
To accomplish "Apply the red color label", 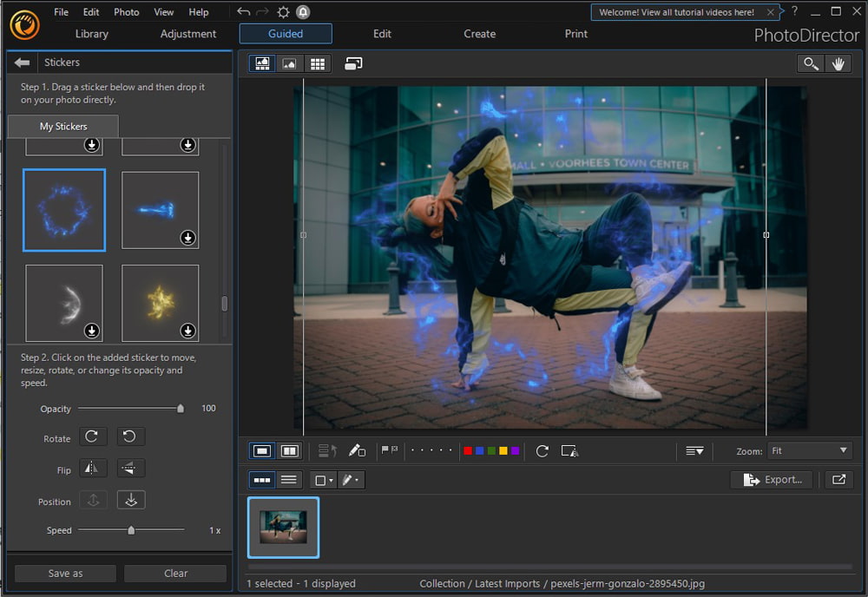I will (x=467, y=450).
